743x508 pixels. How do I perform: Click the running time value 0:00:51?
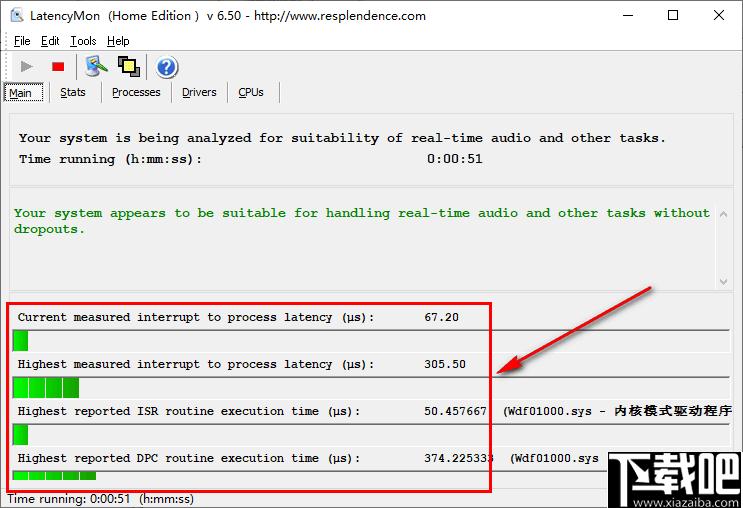(x=454, y=159)
